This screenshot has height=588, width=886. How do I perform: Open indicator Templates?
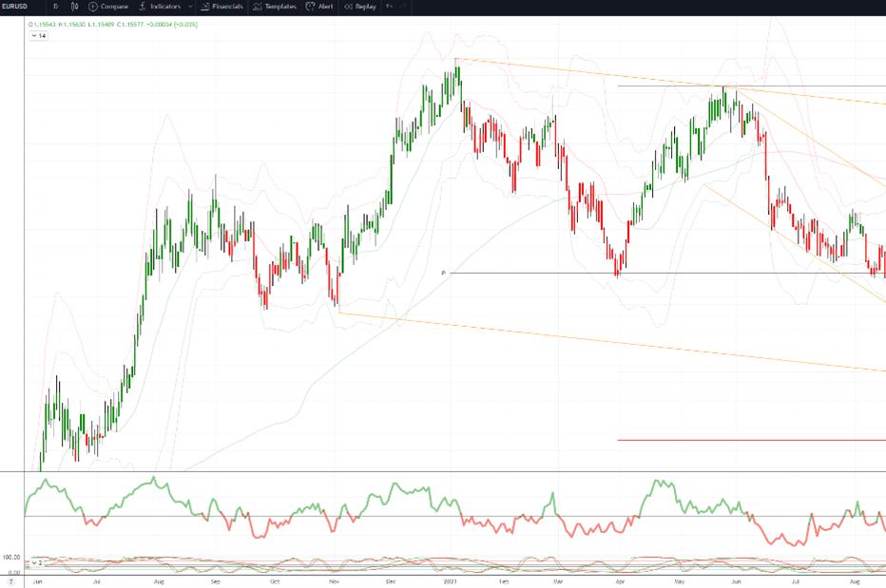[x=275, y=7]
